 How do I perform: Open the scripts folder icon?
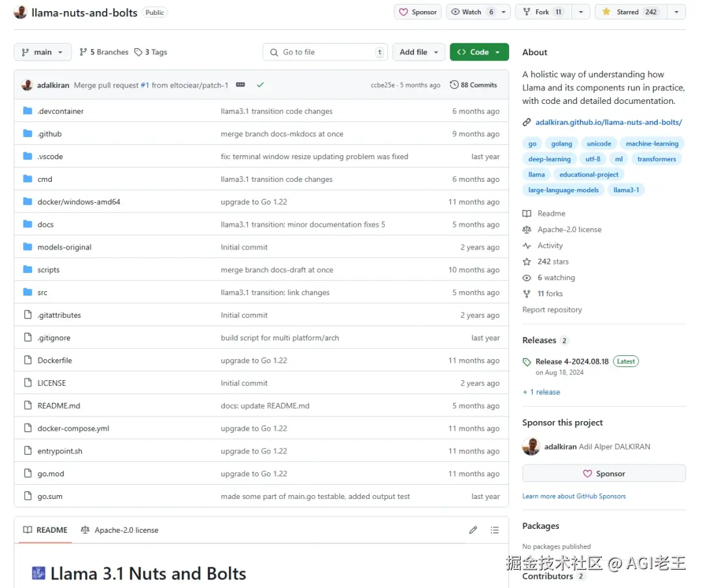[28, 270]
